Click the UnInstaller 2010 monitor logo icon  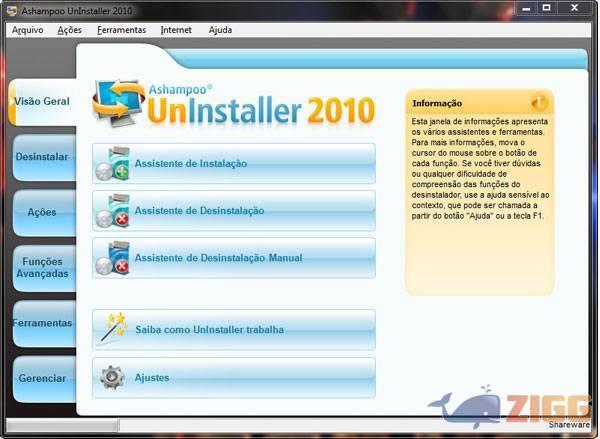click(119, 103)
